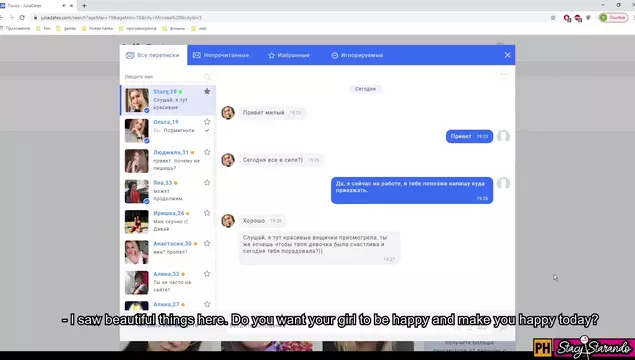Open the three-dots chat options menu
This screenshot has height=360, width=635.
pos(504,74)
